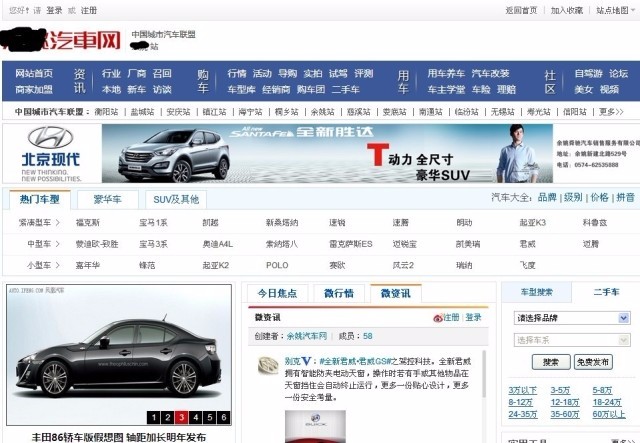
Task: Open the 选择车系 series dropdown
Action: point(572,340)
